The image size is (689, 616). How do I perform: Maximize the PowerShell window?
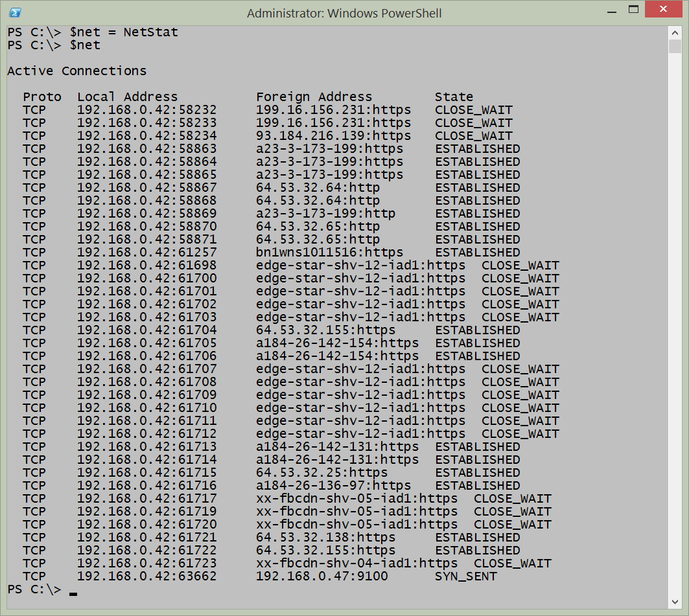pyautogui.click(x=634, y=11)
